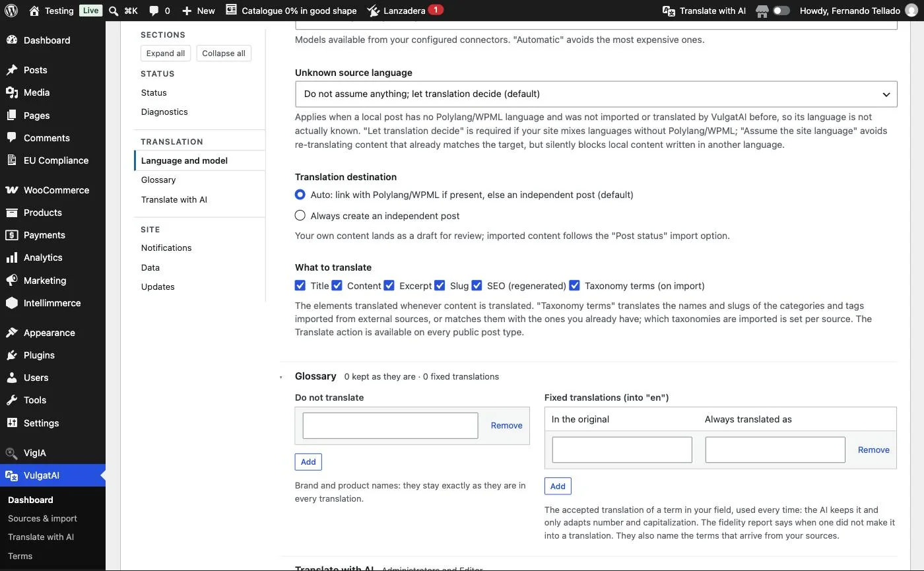Click Add under Fixed translations
This screenshot has height=571, width=924.
558,486
